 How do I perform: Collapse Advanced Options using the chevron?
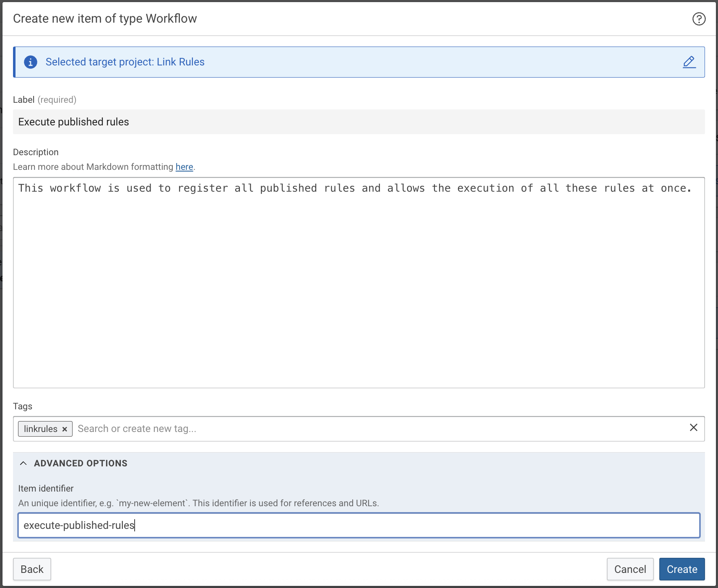click(23, 463)
